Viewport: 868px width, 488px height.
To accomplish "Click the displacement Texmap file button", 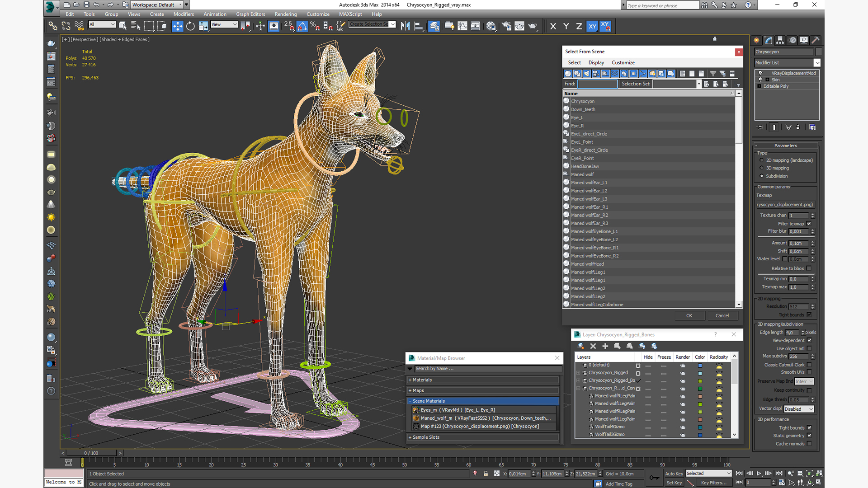I will pyautogui.click(x=785, y=205).
